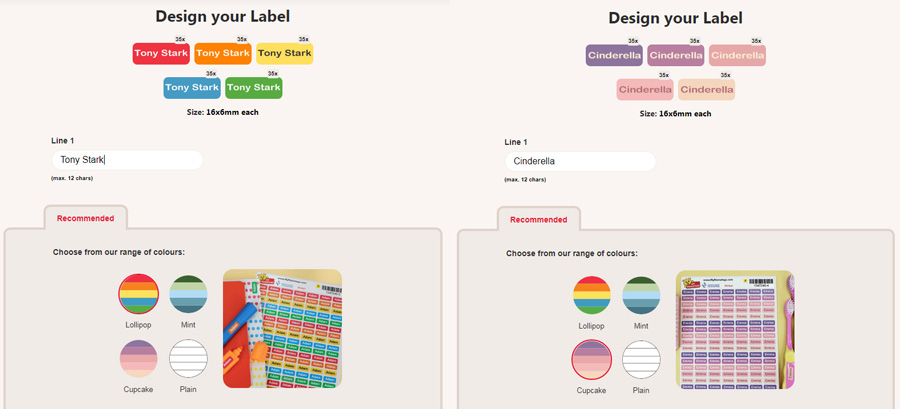Click the orange Tony Stark label preview
This screenshot has height=409, width=900.
tap(222, 53)
